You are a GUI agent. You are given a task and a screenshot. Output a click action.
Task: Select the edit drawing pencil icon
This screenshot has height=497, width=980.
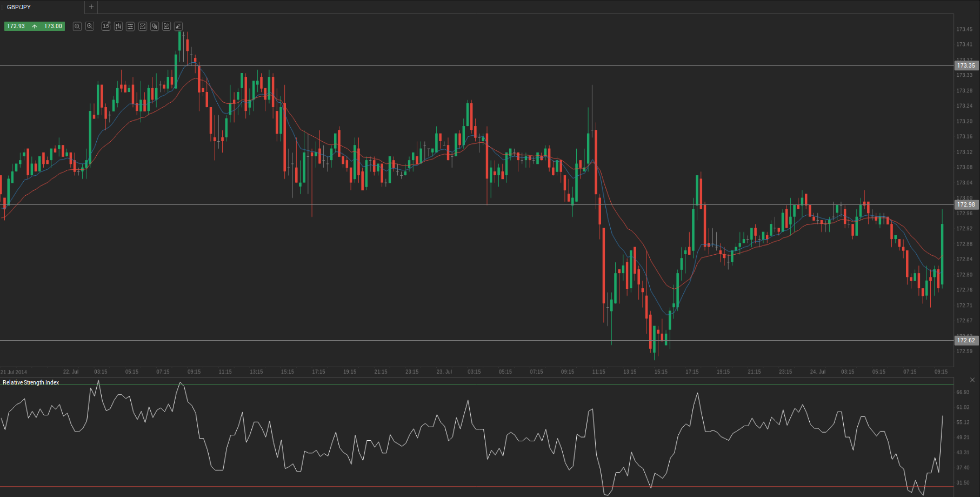[166, 26]
